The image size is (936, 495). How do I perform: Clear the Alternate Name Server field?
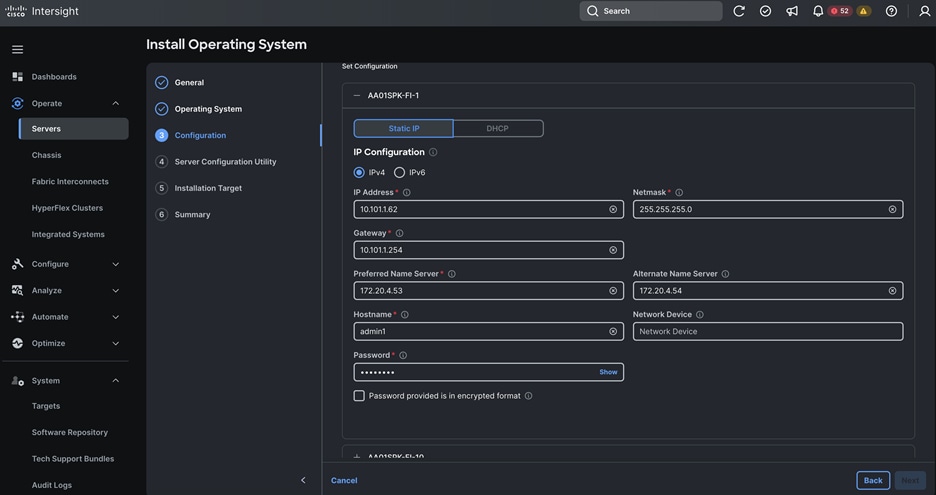[892, 290]
